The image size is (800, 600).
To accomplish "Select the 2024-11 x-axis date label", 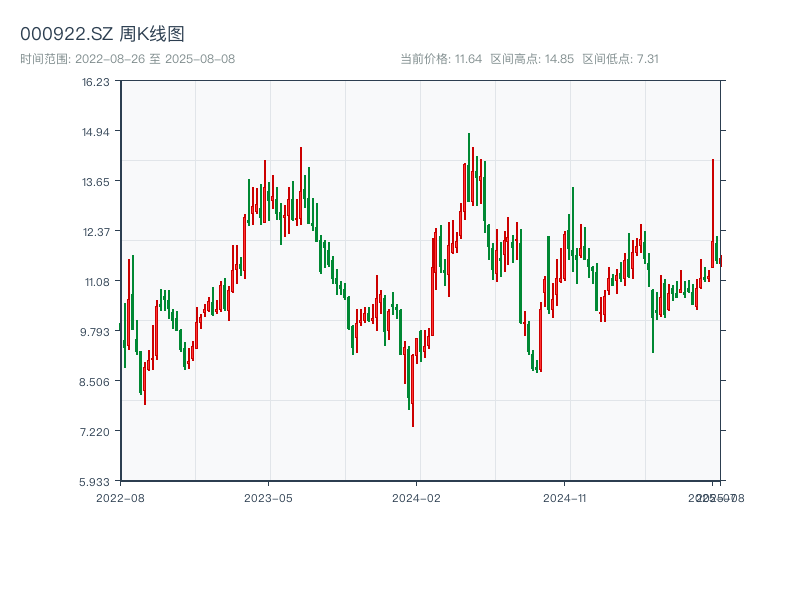I will click(566, 497).
